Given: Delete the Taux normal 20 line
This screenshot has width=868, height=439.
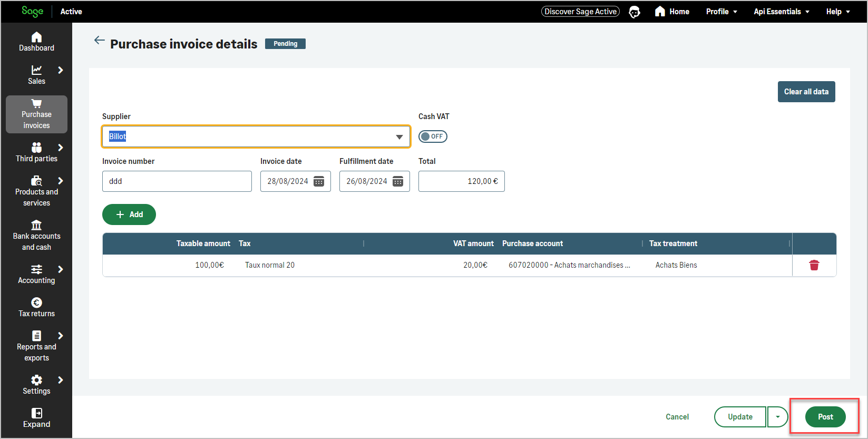Looking at the screenshot, I should [814, 265].
